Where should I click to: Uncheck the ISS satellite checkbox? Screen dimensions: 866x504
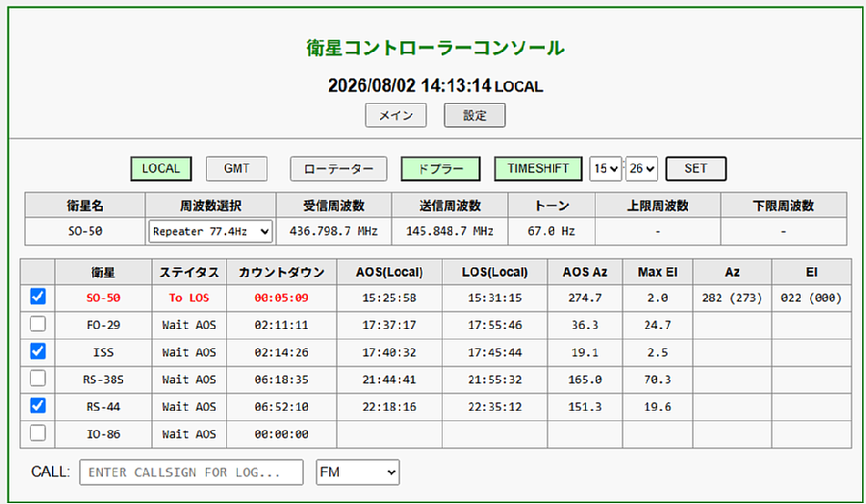coord(38,351)
